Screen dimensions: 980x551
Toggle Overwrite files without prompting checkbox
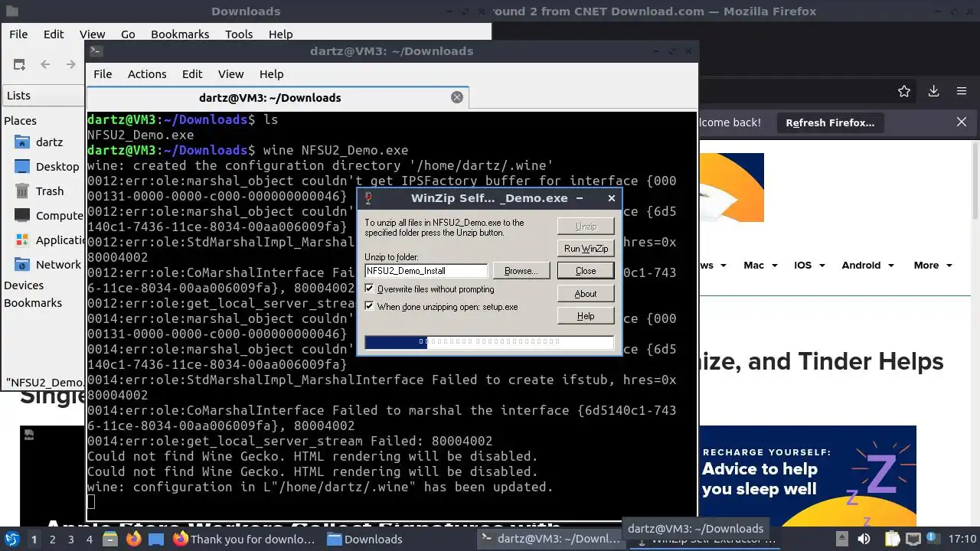point(370,289)
